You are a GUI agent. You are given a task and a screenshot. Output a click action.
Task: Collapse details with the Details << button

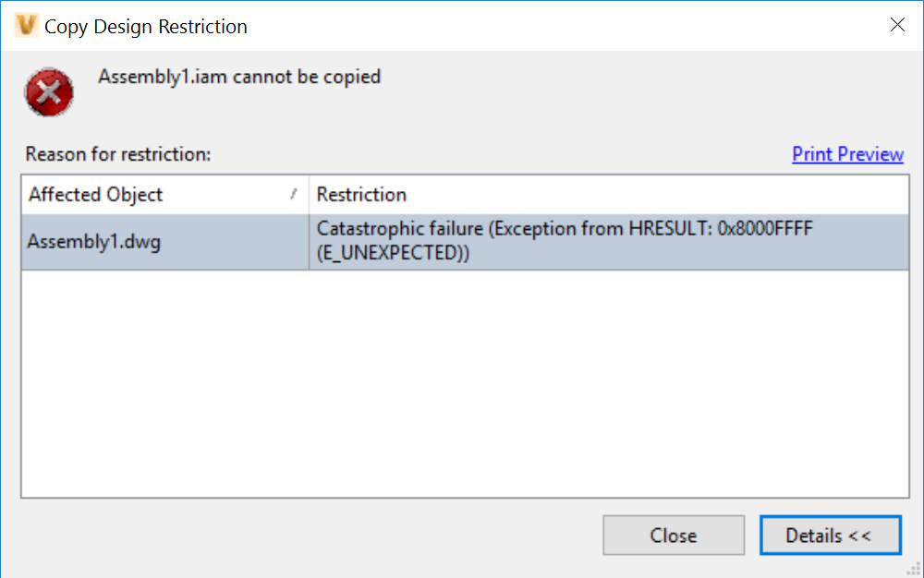[x=829, y=536]
